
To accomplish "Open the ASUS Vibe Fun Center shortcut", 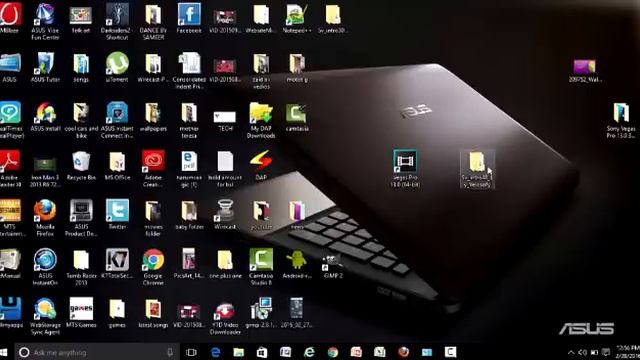I will click(x=45, y=22).
